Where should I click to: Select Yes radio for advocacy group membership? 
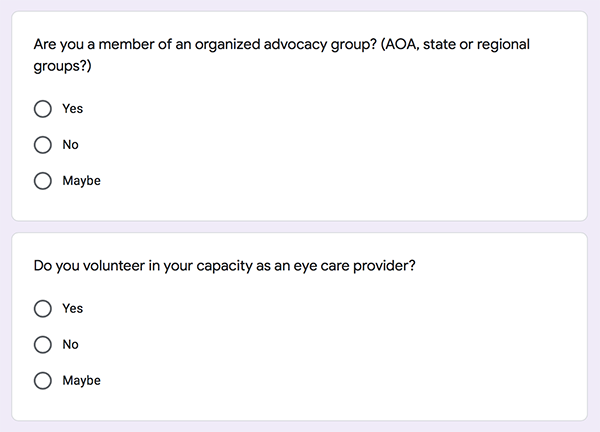42,108
